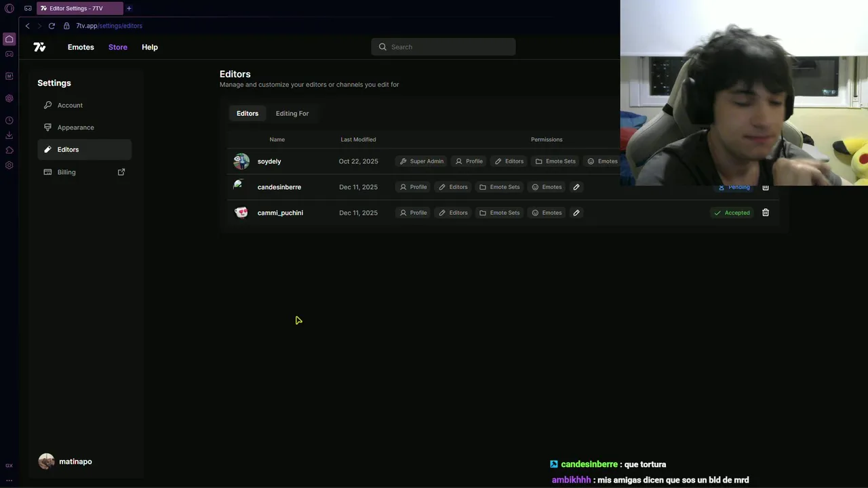Click cammi_puchini's Emotes permission chip
868x488 pixels.
547,213
